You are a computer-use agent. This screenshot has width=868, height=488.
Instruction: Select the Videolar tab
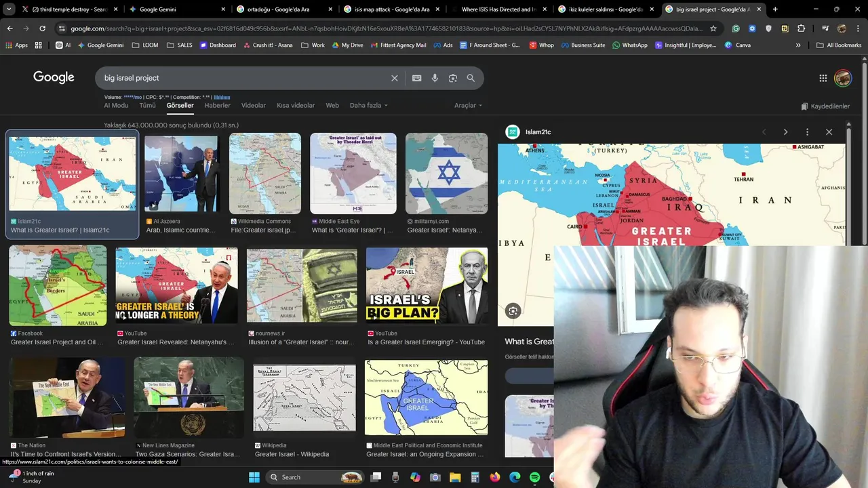[254, 106]
